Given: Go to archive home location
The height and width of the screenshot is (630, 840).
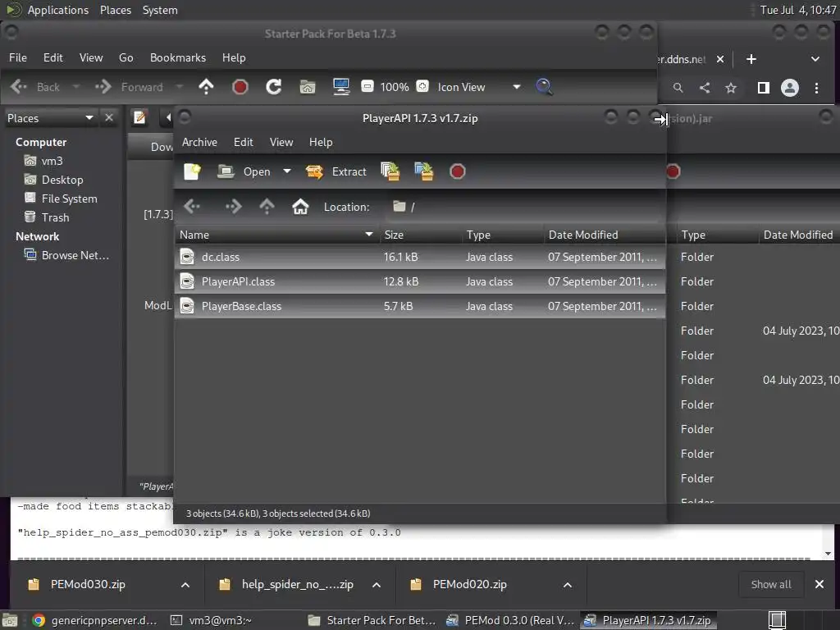Looking at the screenshot, I should tap(300, 207).
